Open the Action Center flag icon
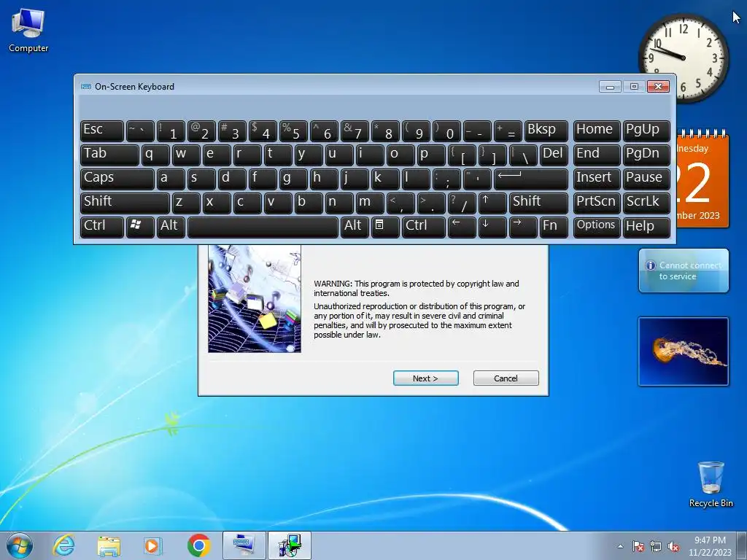Screen dimensions: 747x560 (x=638, y=546)
